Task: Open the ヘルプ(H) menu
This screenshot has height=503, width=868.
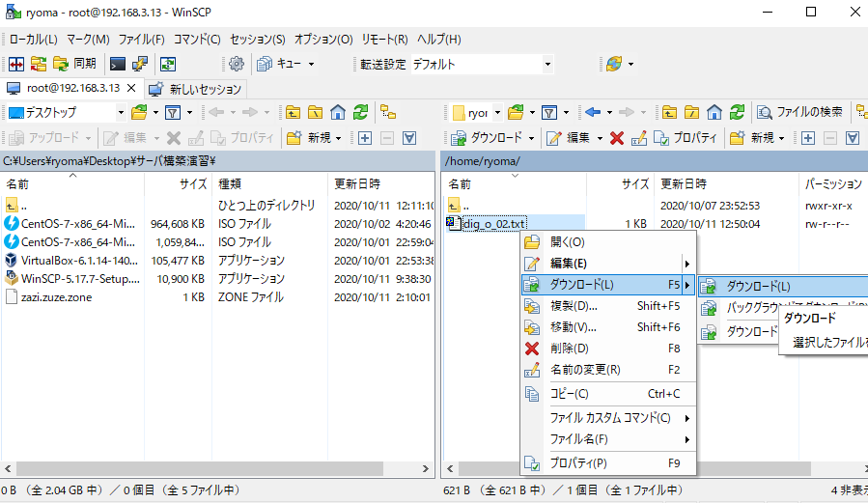Action: pyautogui.click(x=439, y=40)
